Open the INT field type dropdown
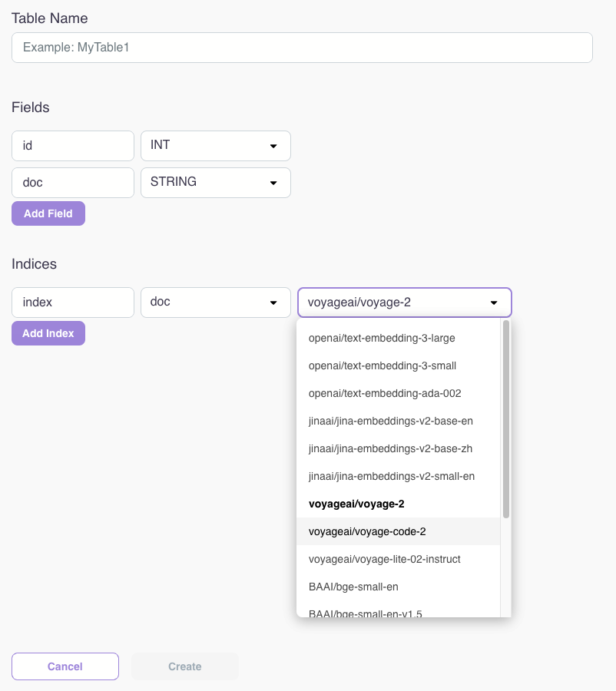The width and height of the screenshot is (616, 691). click(215, 146)
